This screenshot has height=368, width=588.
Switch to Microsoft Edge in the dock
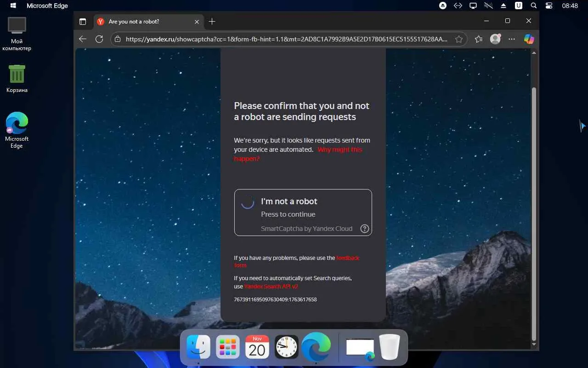pos(316,347)
